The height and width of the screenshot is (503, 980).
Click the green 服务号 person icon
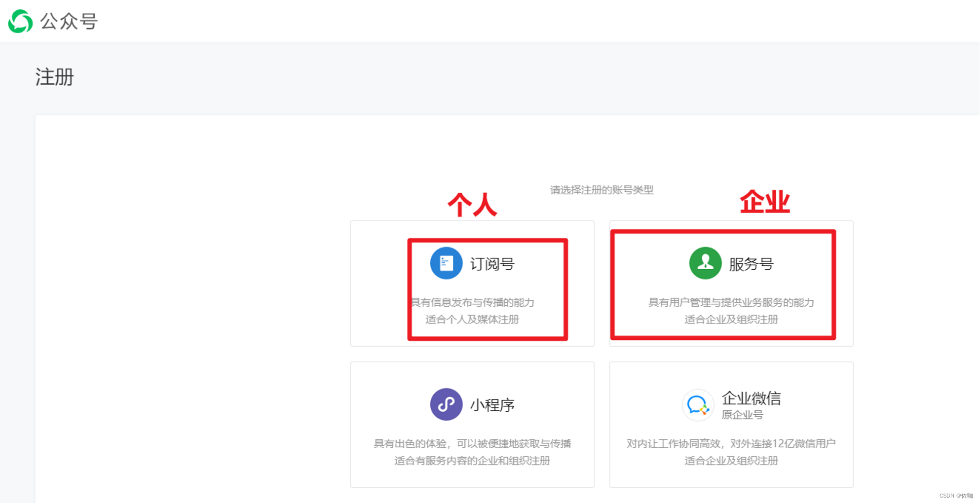pos(705,263)
